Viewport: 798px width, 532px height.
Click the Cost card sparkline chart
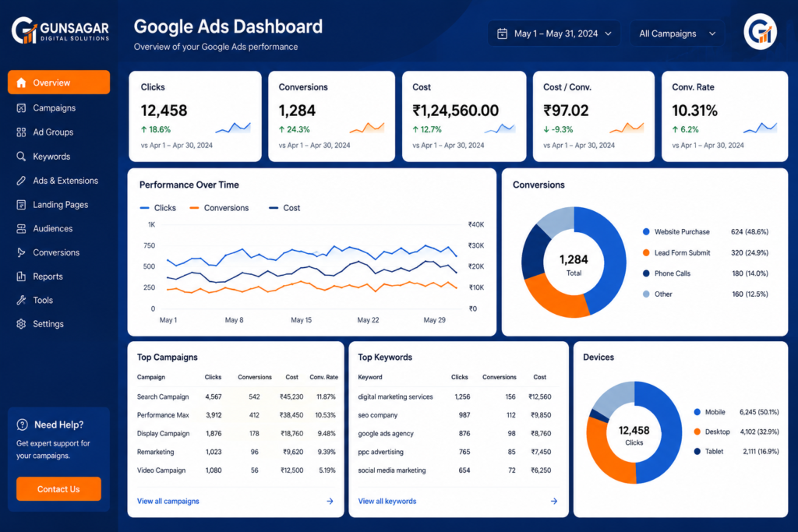[x=500, y=129]
